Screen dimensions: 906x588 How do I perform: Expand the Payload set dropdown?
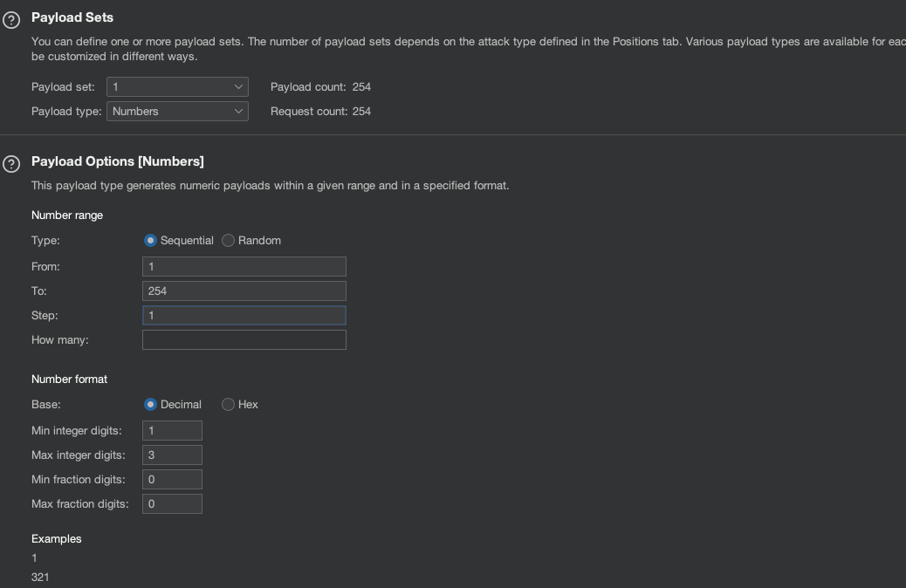coord(177,87)
